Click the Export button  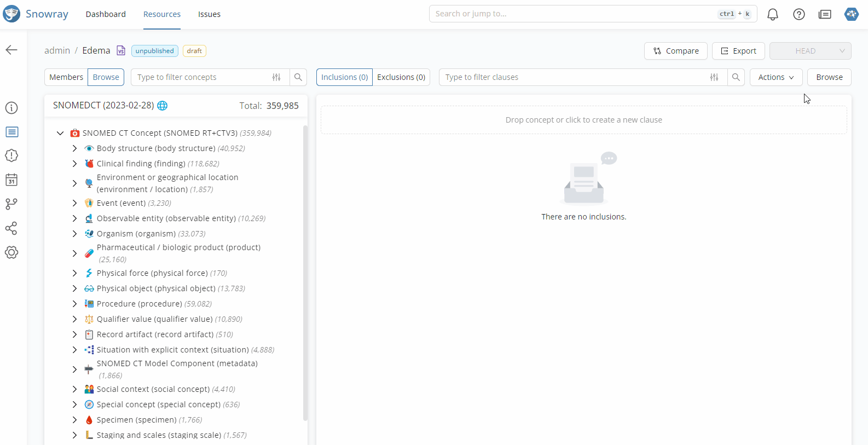point(738,51)
